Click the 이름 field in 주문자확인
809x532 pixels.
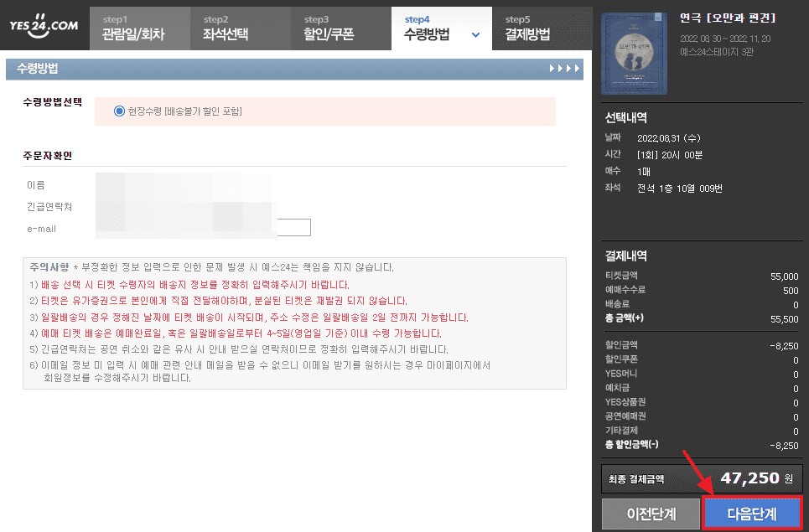coord(168,184)
